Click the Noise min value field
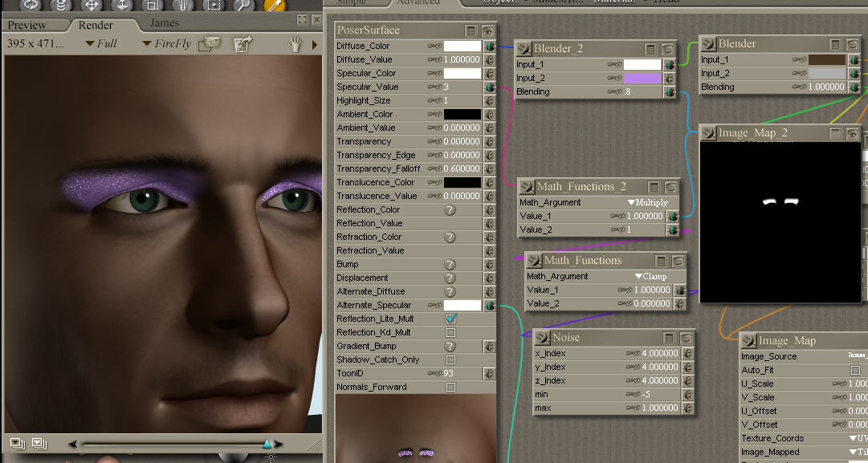 point(650,395)
